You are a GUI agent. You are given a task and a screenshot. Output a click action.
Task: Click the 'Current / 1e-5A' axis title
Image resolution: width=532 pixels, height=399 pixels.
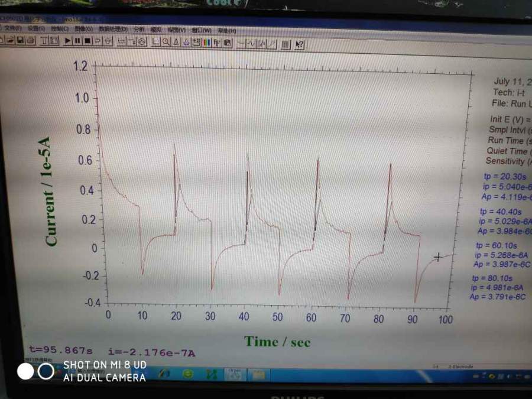(x=48, y=192)
